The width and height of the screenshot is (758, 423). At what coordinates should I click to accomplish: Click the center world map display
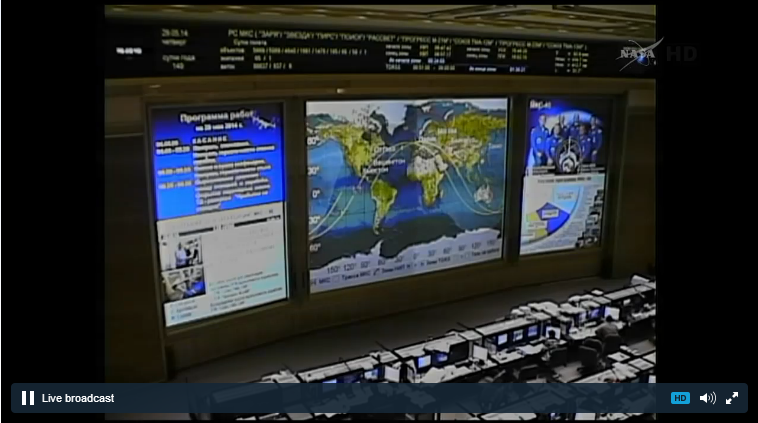(x=406, y=190)
